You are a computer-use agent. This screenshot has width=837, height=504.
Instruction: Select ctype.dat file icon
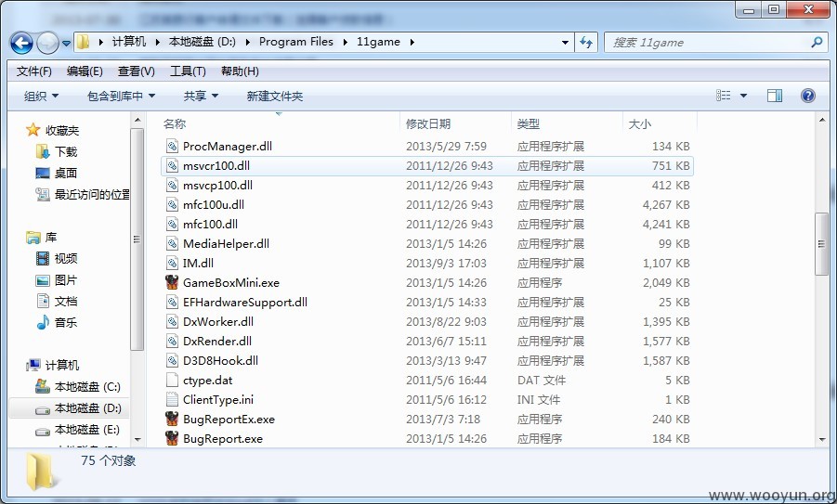pos(172,380)
